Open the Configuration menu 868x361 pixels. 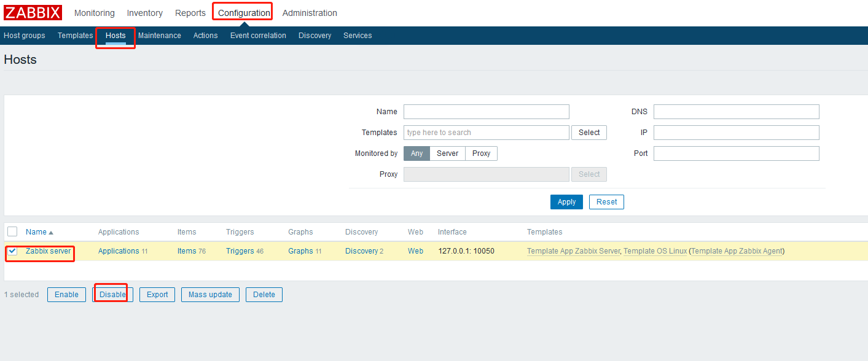244,13
